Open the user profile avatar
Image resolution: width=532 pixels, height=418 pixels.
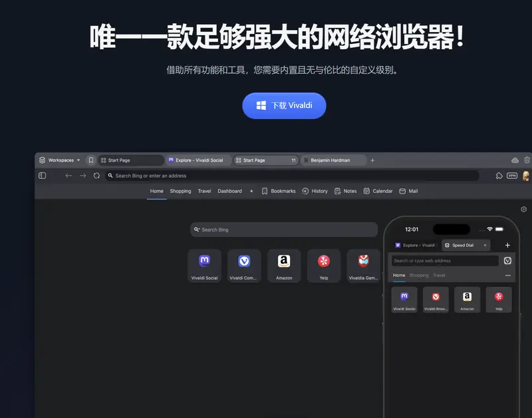(526, 176)
